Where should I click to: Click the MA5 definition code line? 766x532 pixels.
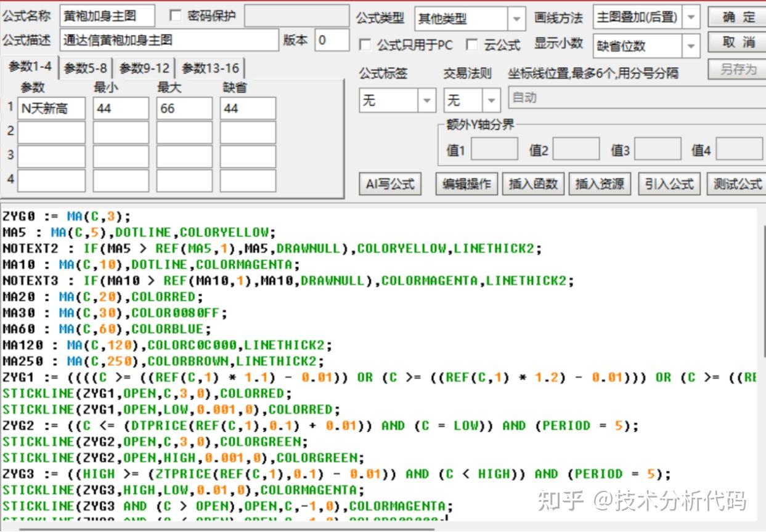[x=139, y=232]
